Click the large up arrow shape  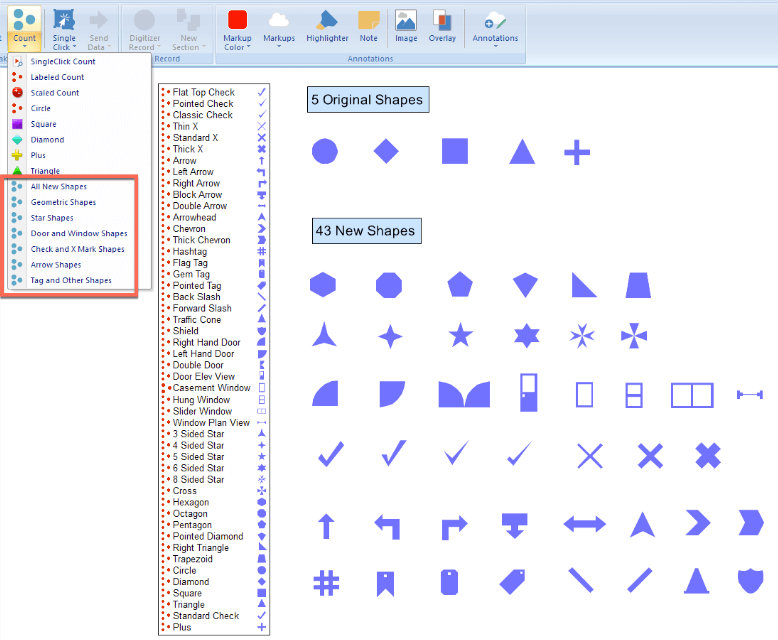tap(326, 526)
